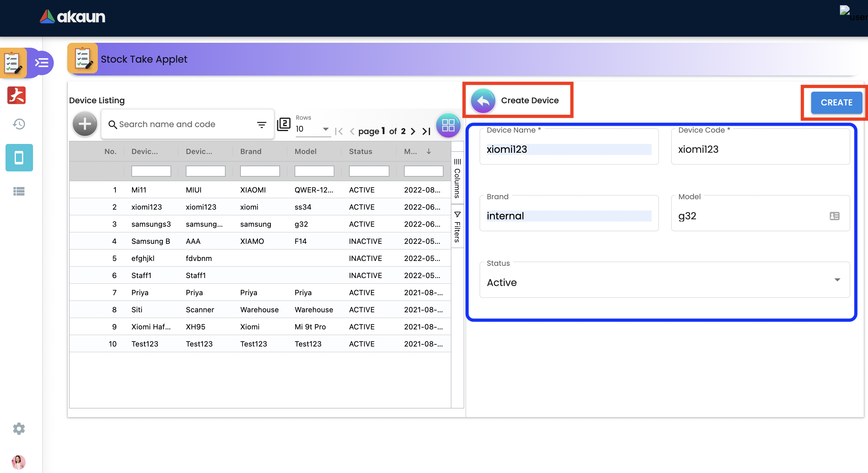
Task: Open the Filters side panel tab
Action: (457, 227)
